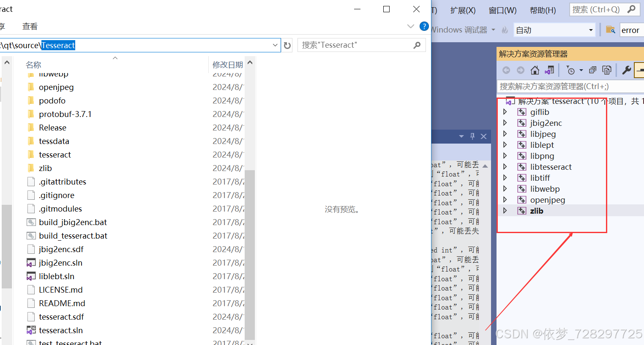
Task: Open the 窗口(W) menu
Action: [x=502, y=10]
